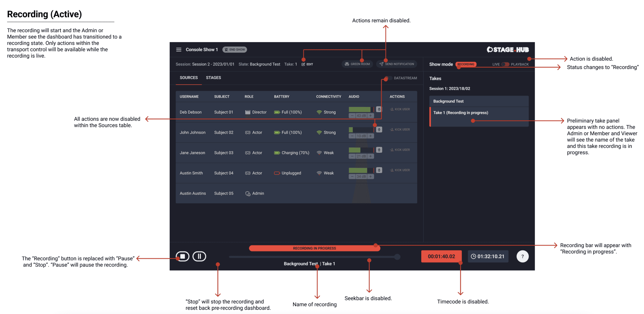Click Deb Debson's battery icon
644x314 pixels.
tap(277, 112)
